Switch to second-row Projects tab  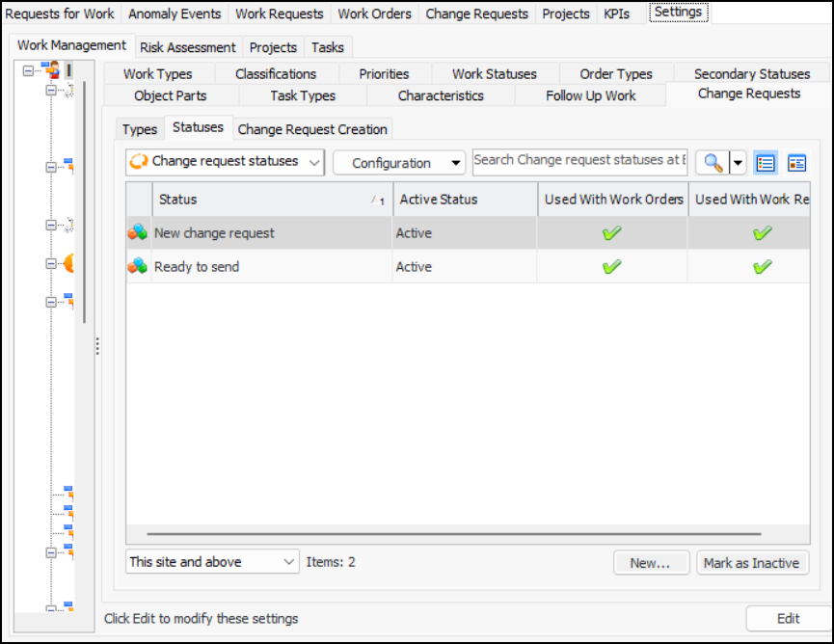[x=273, y=47]
